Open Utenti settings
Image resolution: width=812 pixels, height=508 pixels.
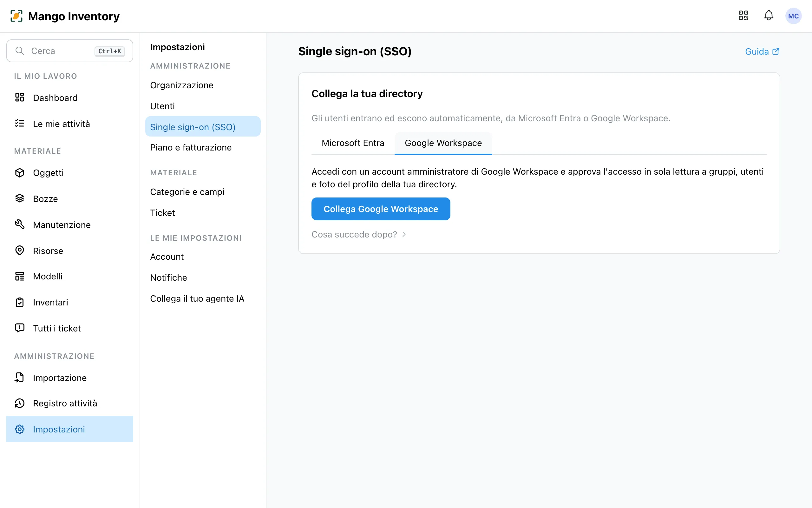[x=203, y=106]
